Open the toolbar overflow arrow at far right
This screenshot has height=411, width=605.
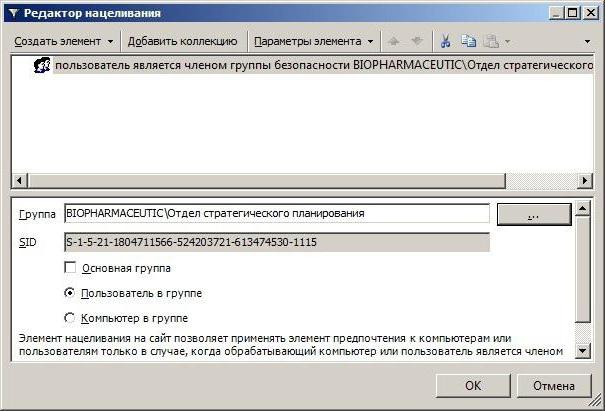coord(587,41)
